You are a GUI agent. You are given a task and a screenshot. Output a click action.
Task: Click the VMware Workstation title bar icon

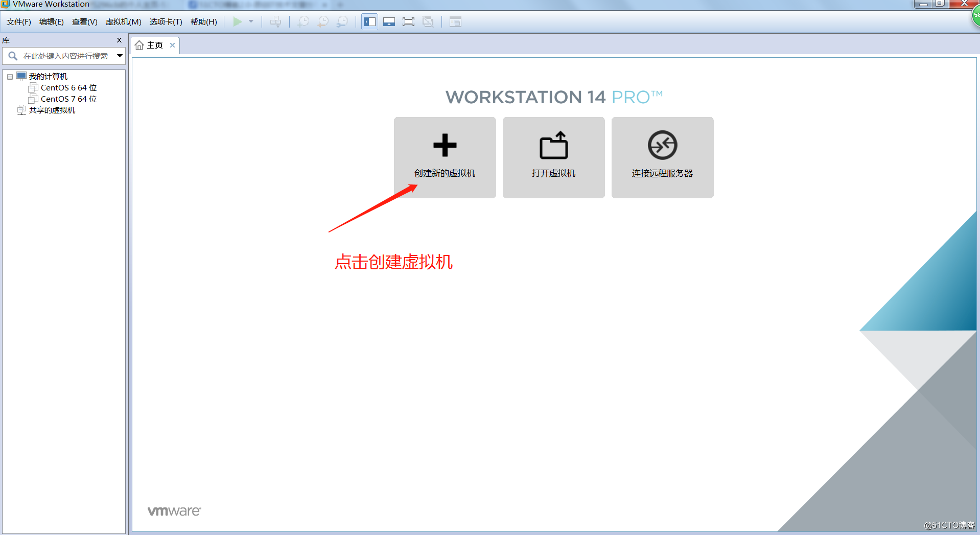tap(5, 4)
